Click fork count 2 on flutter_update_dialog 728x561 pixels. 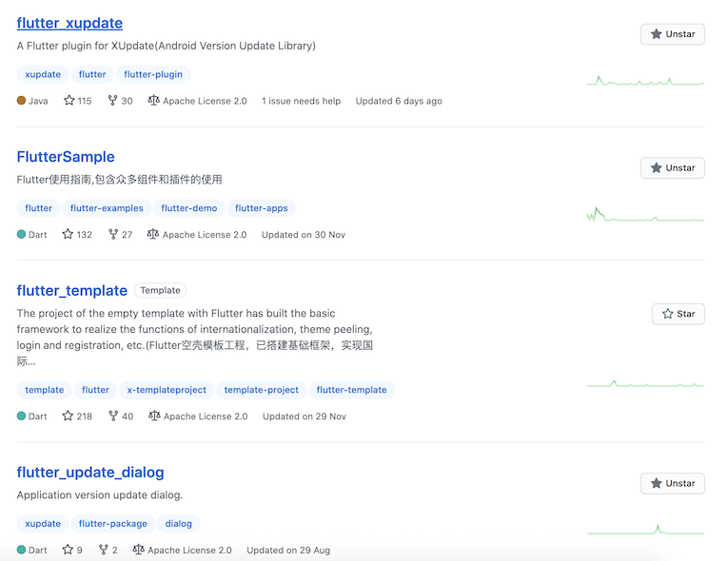pos(108,550)
